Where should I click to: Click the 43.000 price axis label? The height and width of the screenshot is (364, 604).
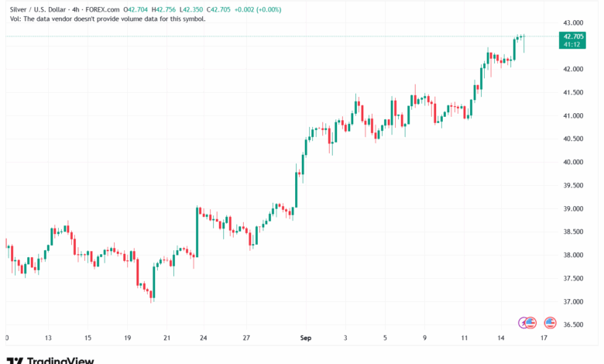tap(573, 22)
